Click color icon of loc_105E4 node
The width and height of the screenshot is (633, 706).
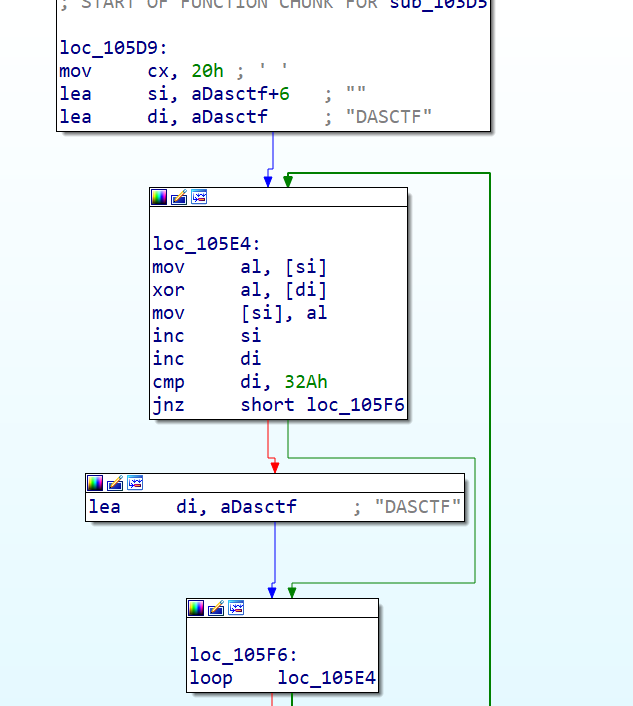pyautogui.click(x=159, y=197)
